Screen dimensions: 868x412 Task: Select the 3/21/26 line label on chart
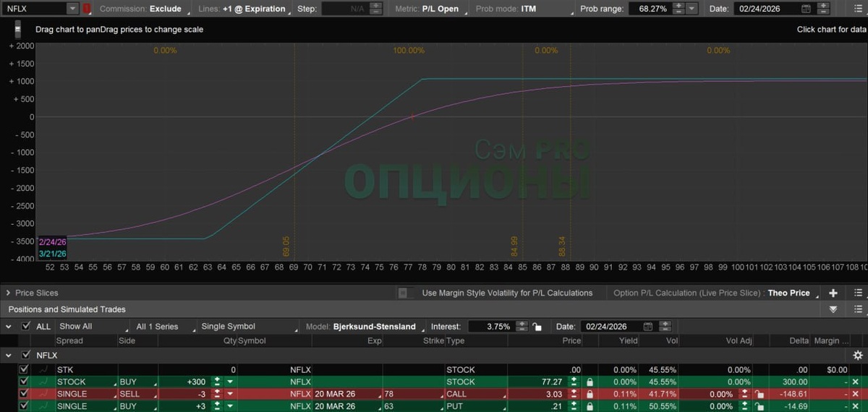[53, 254]
